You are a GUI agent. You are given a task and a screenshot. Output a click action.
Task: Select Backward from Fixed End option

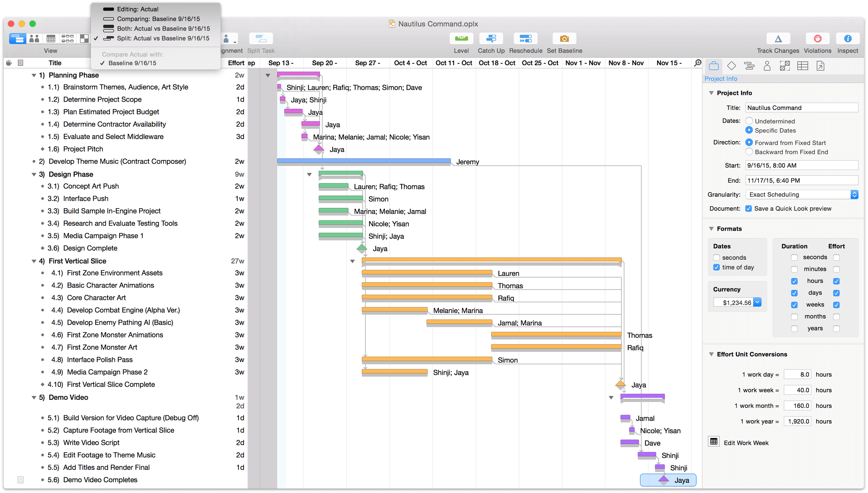point(749,152)
